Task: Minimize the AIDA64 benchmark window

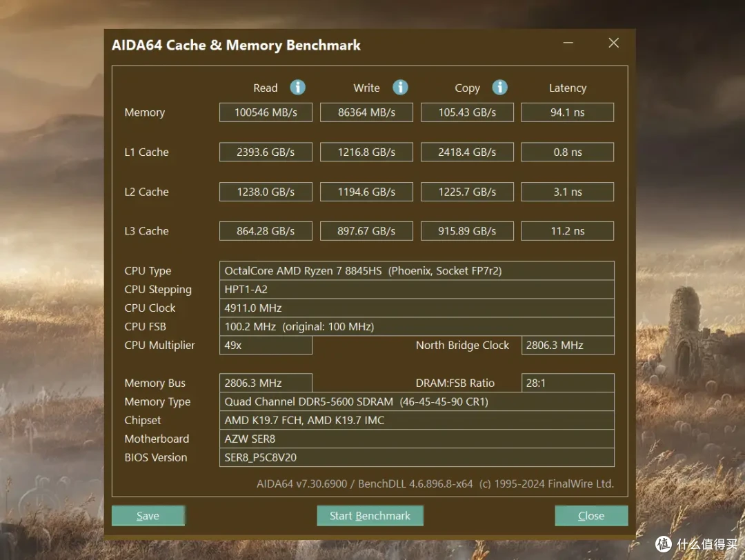Action: pos(568,43)
